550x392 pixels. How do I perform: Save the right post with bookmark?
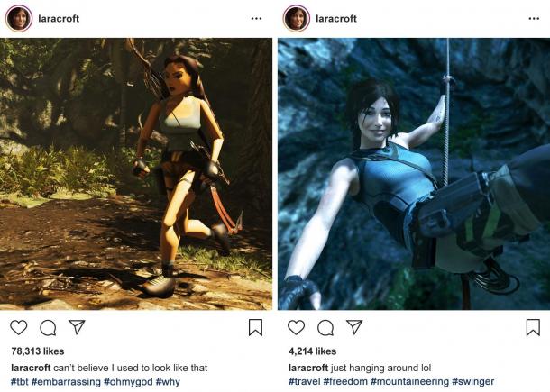pos(533,327)
